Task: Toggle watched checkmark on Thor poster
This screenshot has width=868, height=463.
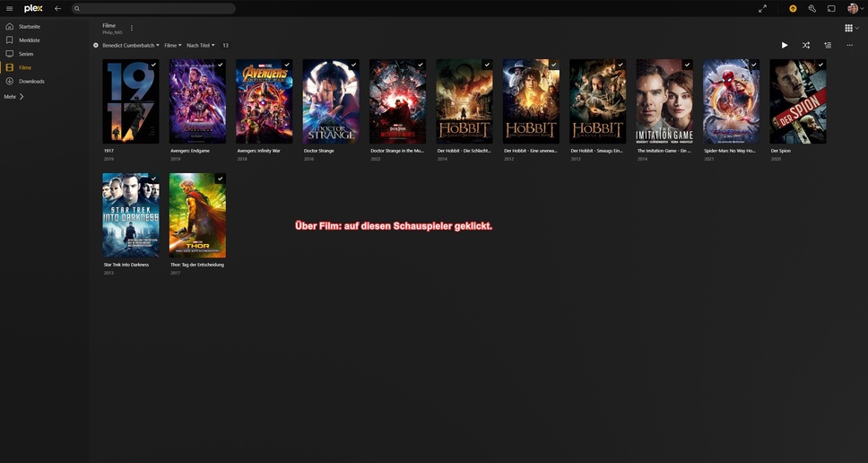Action: pyautogui.click(x=221, y=179)
